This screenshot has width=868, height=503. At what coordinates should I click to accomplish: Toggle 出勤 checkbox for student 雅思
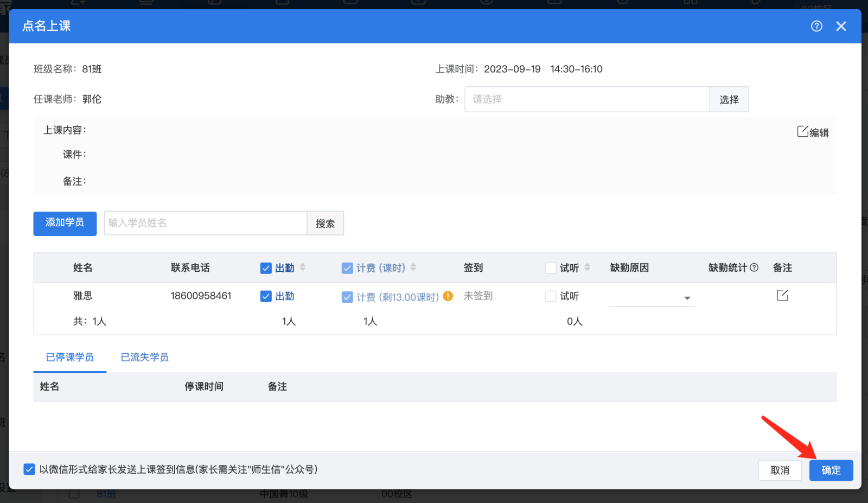[x=266, y=296]
